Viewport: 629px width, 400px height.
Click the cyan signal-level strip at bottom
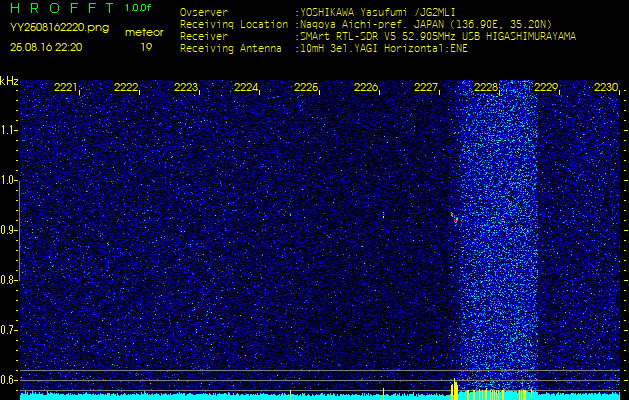pyautogui.click(x=320, y=396)
